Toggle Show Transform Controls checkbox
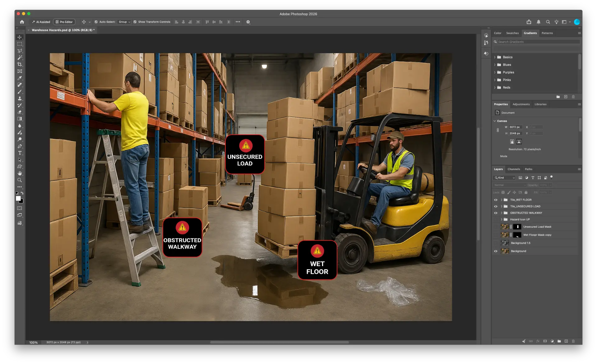The width and height of the screenshot is (597, 364). (135, 22)
